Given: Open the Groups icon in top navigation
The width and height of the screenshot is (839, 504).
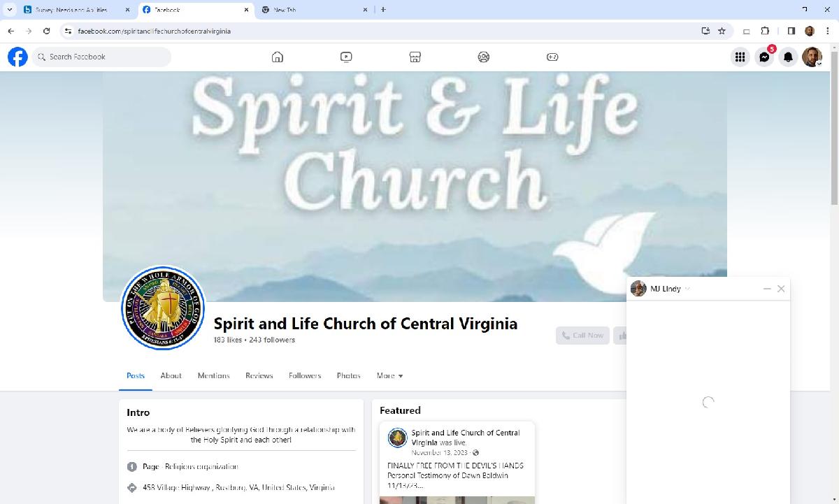Looking at the screenshot, I should point(484,57).
